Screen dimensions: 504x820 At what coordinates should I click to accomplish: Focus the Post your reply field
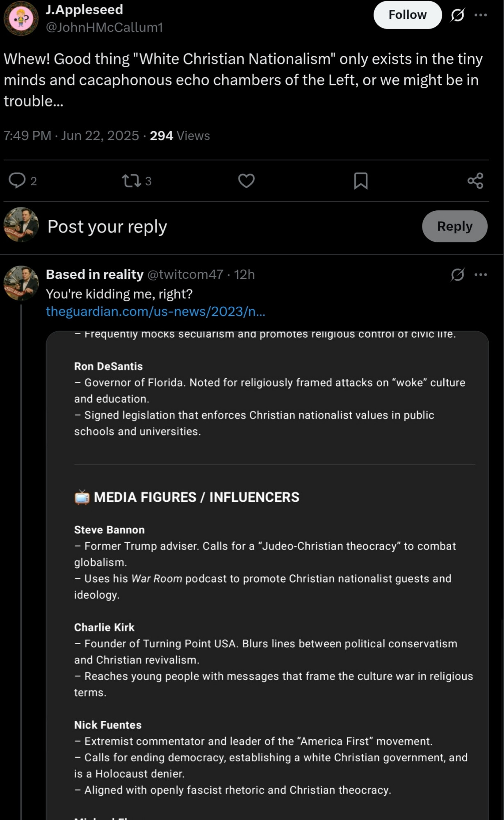[230, 226]
